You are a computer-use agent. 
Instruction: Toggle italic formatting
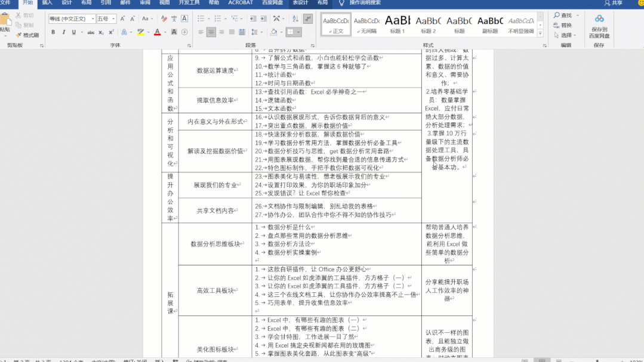click(x=63, y=32)
